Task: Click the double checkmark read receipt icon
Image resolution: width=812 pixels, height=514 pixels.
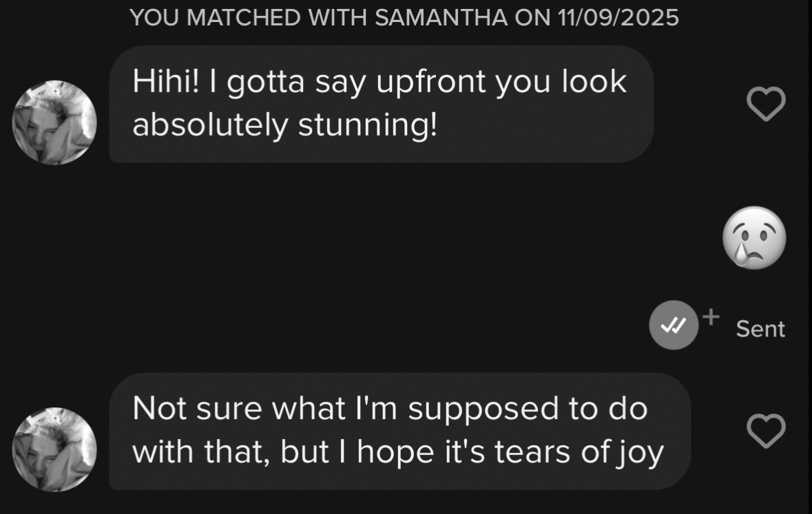Action: pyautogui.click(x=674, y=325)
